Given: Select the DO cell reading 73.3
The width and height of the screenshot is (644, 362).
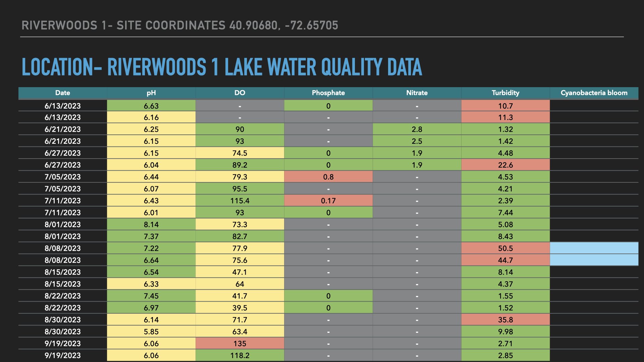Looking at the screenshot, I should [x=240, y=224].
